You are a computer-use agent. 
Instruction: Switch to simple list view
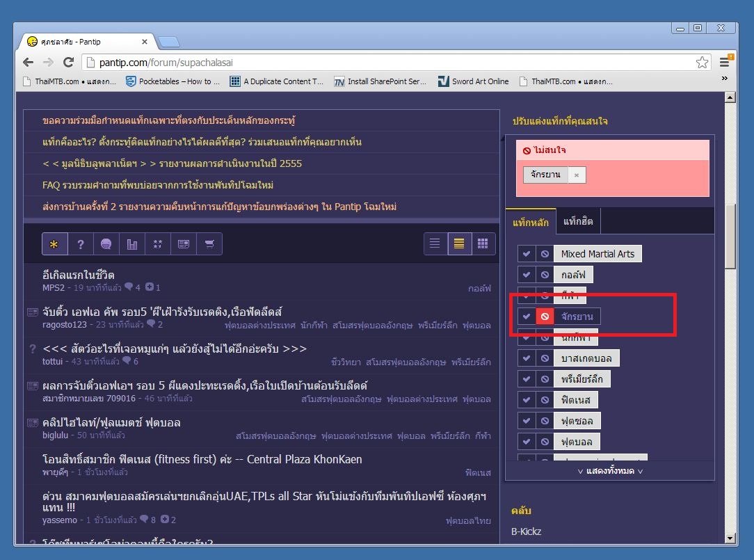pos(435,243)
